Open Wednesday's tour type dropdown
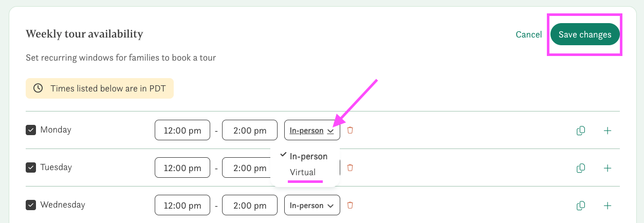644x223 pixels. click(x=312, y=206)
